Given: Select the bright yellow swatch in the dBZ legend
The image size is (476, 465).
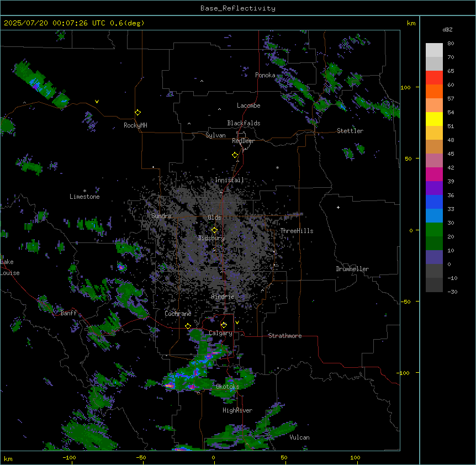Looking at the screenshot, I should 434,119.
